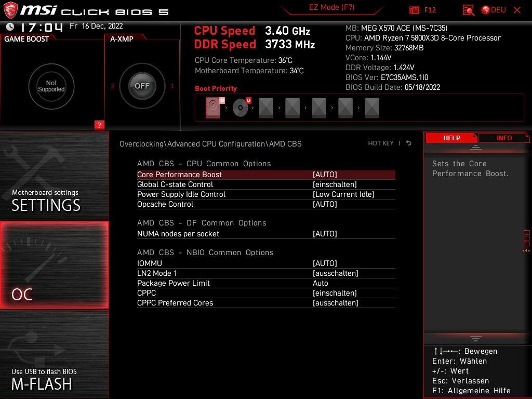Select the optical disc boot device icon
Screen dimensions: 532x399
click(x=241, y=107)
